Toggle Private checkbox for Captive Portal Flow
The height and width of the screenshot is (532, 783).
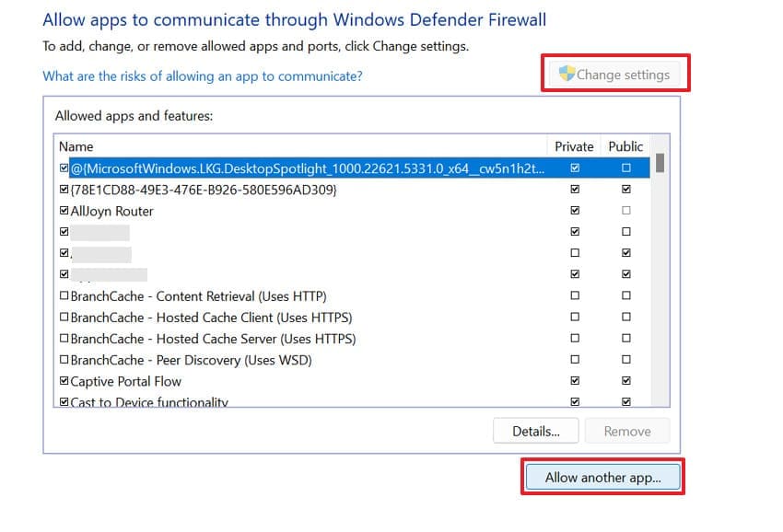point(575,381)
